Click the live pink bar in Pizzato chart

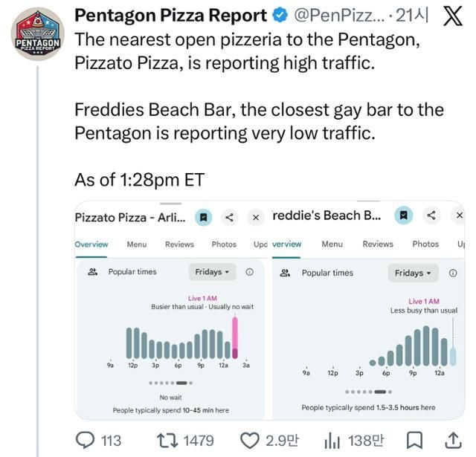(236, 338)
